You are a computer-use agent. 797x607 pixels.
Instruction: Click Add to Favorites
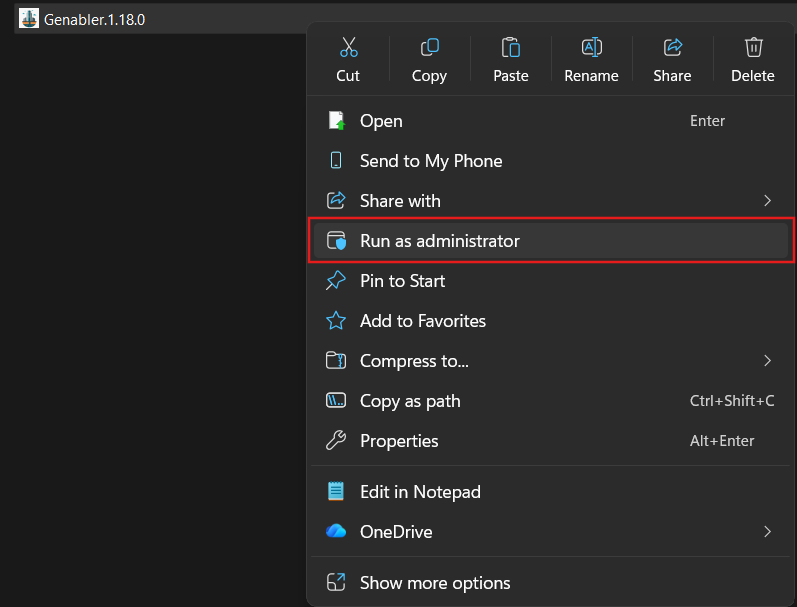422,321
